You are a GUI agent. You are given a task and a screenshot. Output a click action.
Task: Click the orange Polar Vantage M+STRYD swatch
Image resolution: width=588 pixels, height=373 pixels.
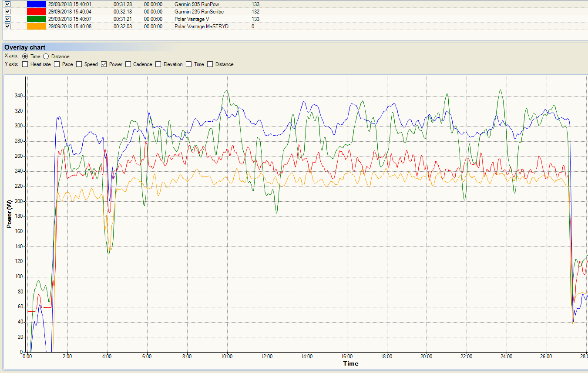[x=36, y=27]
